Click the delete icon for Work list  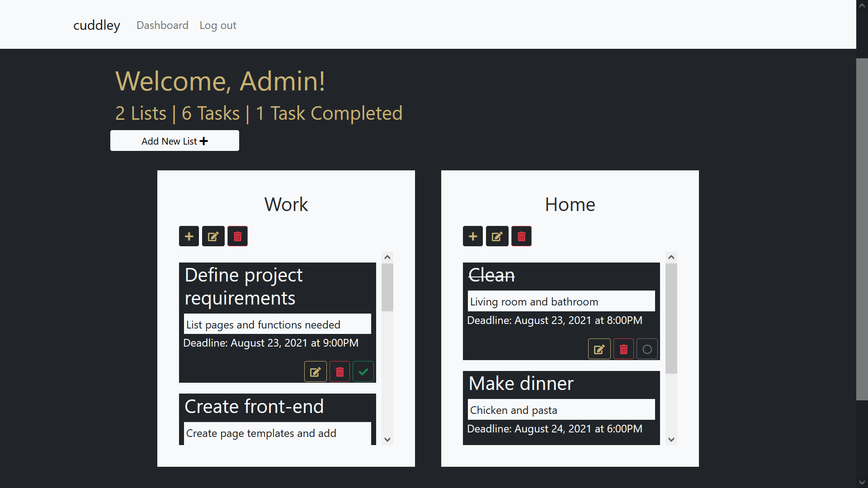[237, 237]
